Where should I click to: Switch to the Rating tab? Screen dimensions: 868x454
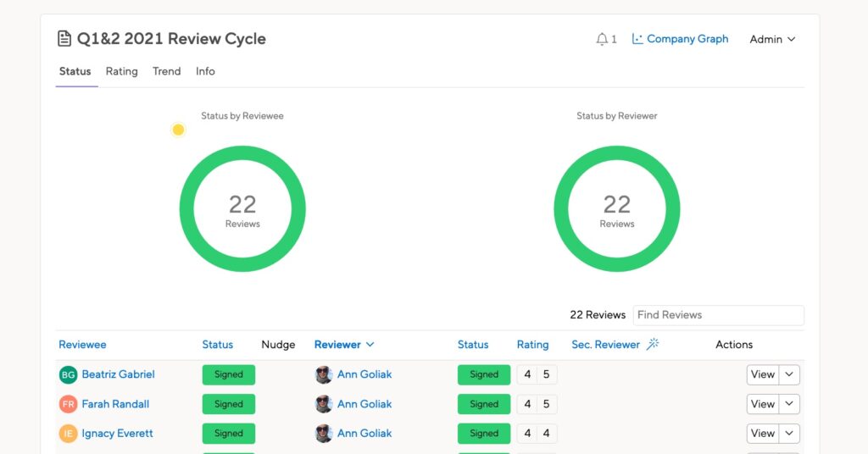(x=122, y=71)
